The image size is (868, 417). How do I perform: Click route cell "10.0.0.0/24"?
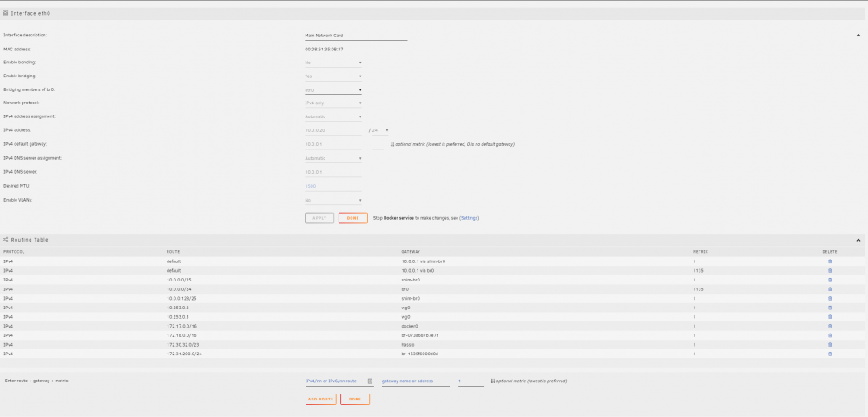(x=178, y=289)
